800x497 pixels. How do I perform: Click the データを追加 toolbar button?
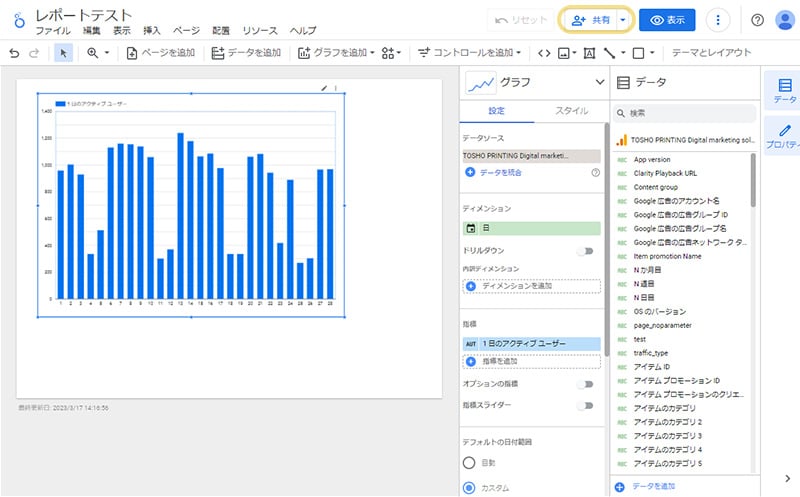click(x=246, y=53)
